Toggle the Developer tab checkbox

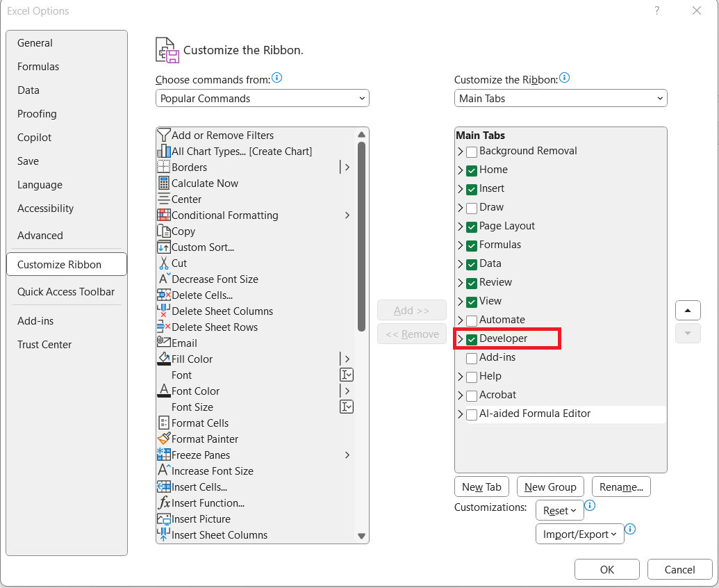point(472,339)
